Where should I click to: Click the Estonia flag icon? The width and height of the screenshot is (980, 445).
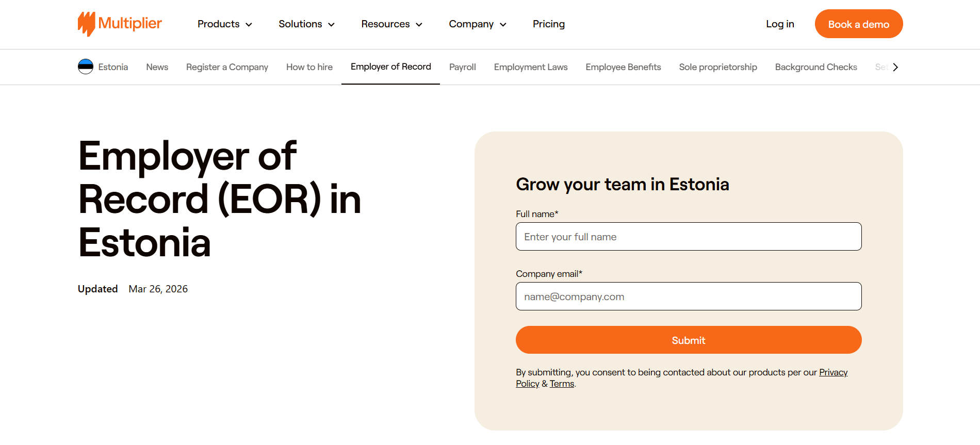coord(86,67)
